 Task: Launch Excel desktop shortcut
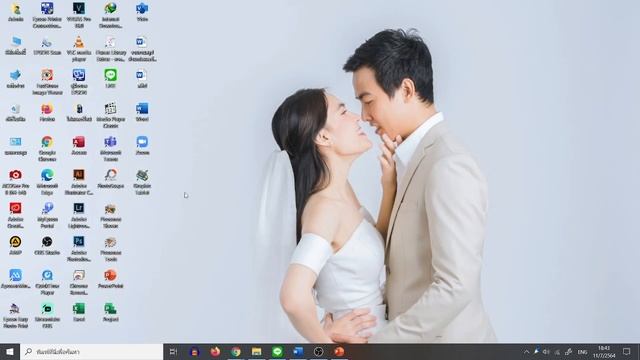[79, 313]
